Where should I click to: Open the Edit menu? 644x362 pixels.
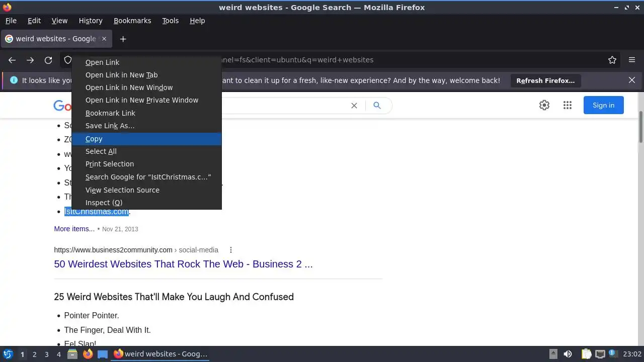coord(34,21)
